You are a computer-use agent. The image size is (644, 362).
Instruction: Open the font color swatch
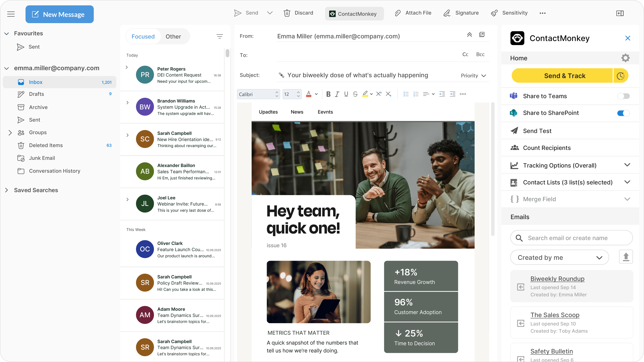[x=309, y=94]
